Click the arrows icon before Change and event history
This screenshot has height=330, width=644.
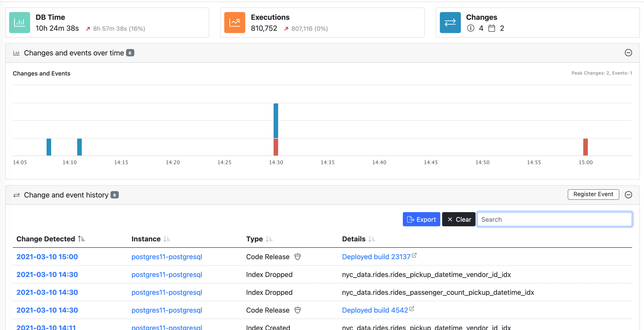pos(17,195)
